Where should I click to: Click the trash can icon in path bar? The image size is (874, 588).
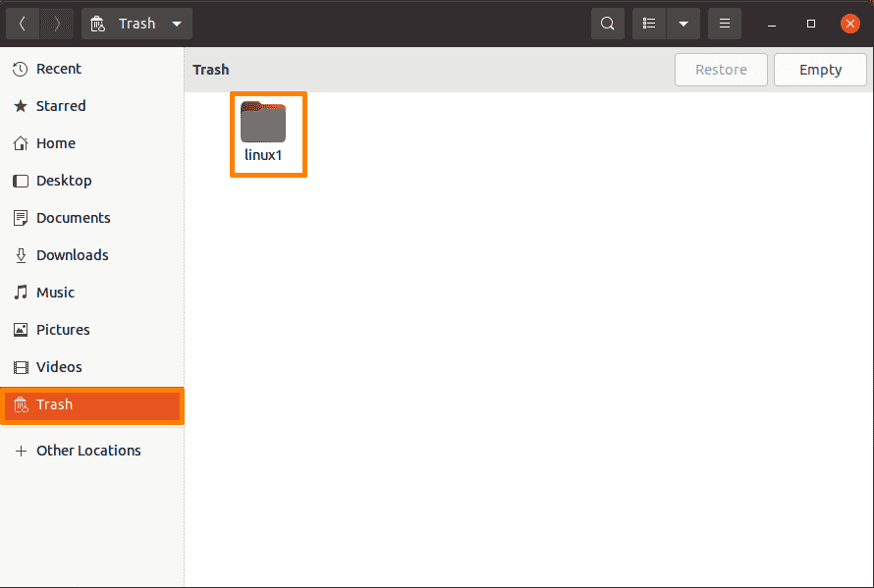coord(97,24)
